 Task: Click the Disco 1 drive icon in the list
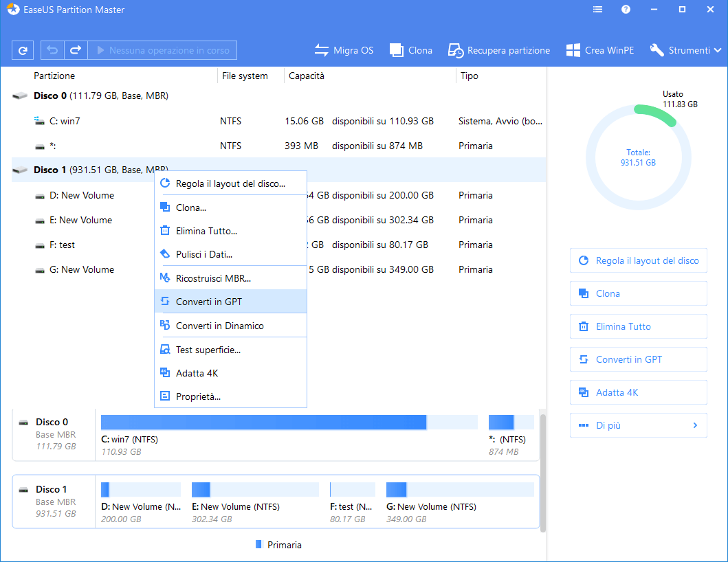pyautogui.click(x=20, y=170)
